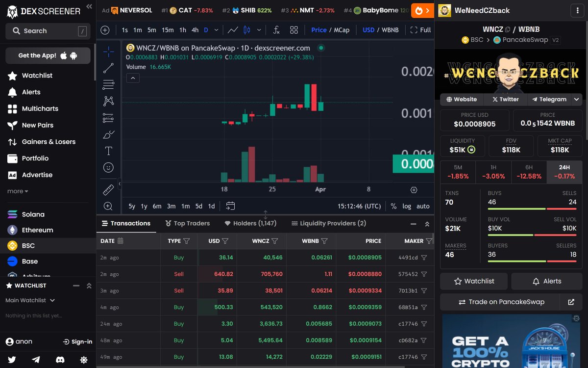Switch to the Top Traders tab
Screen dimensions: 588x368
point(188,223)
